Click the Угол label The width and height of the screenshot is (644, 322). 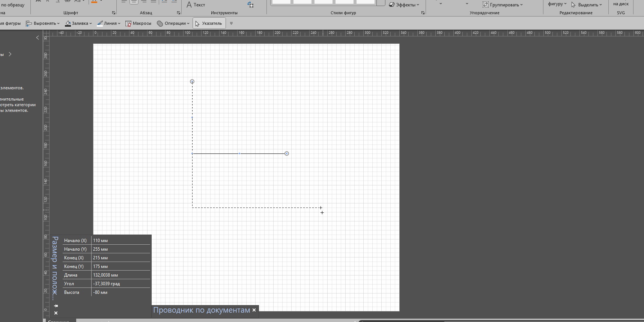tap(69, 284)
